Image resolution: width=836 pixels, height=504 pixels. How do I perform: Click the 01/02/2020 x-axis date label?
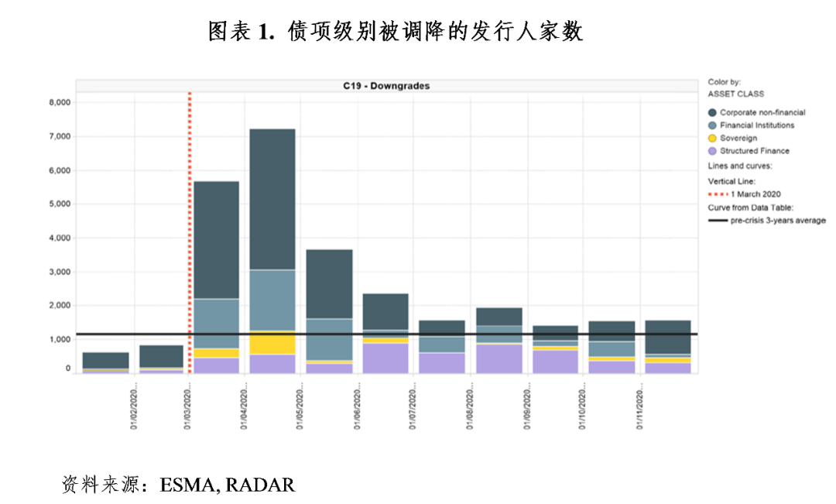[135, 403]
